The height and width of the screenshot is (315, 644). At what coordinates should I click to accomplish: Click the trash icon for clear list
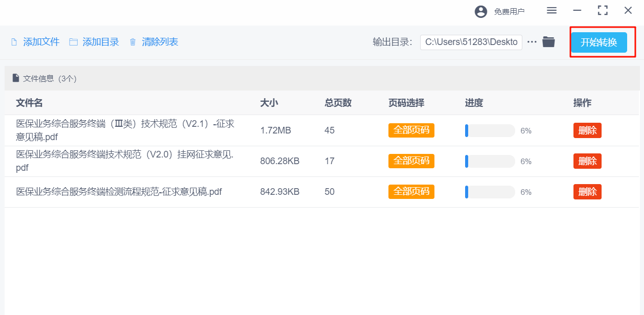pyautogui.click(x=133, y=42)
